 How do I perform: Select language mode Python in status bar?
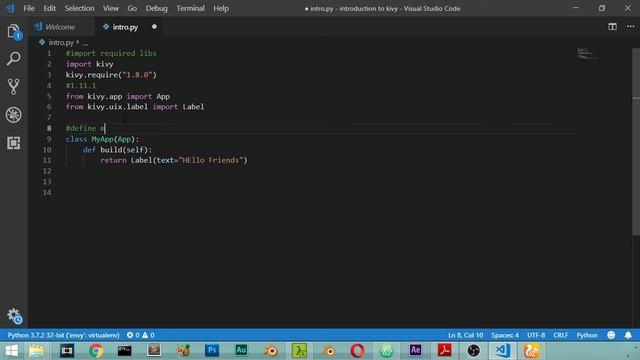(587, 335)
